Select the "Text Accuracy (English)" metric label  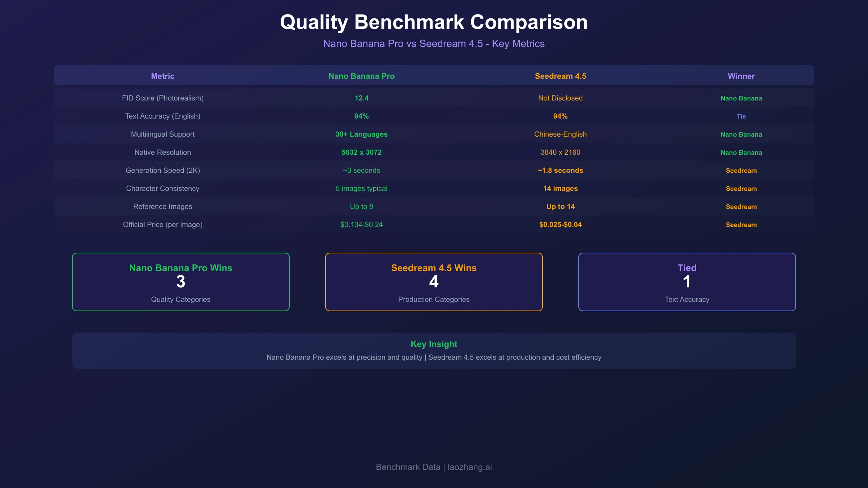click(163, 116)
